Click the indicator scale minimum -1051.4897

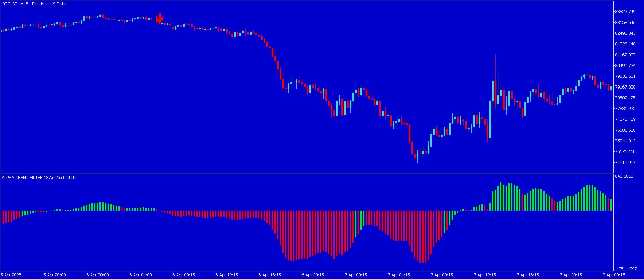(x=627, y=269)
